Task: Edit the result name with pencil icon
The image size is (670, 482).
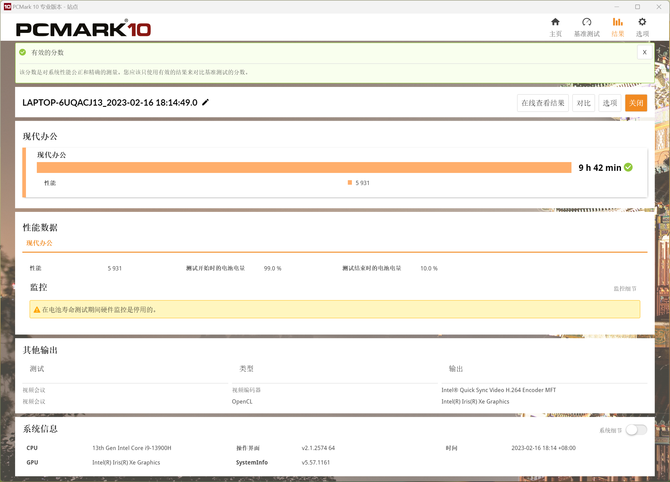Action: (206, 102)
